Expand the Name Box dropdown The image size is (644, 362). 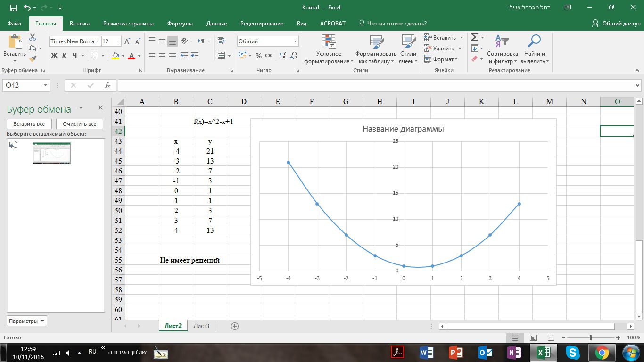[x=46, y=85]
